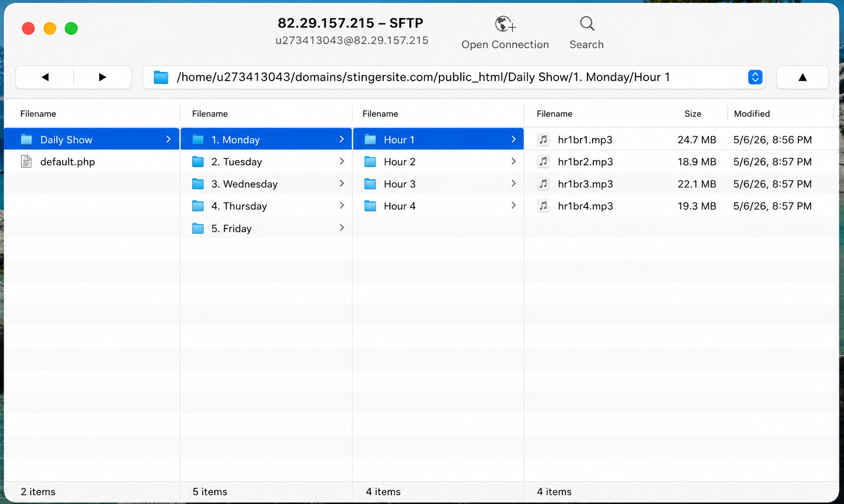Click the Search toolbar label
The width and height of the screenshot is (844, 504).
[586, 45]
